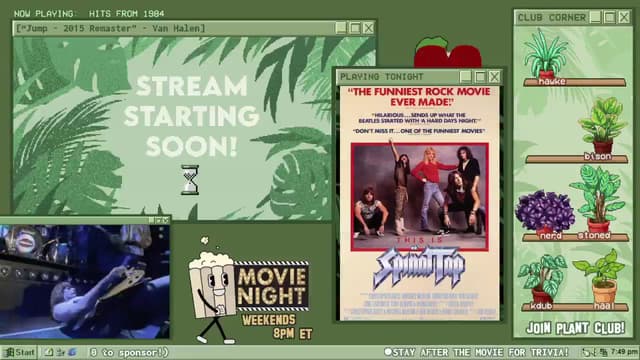Click the bison name label on shelf
640x360 pixels.
click(x=598, y=156)
